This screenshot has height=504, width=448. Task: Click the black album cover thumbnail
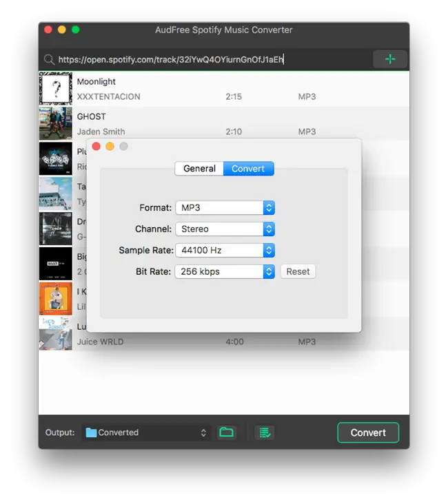(56, 264)
